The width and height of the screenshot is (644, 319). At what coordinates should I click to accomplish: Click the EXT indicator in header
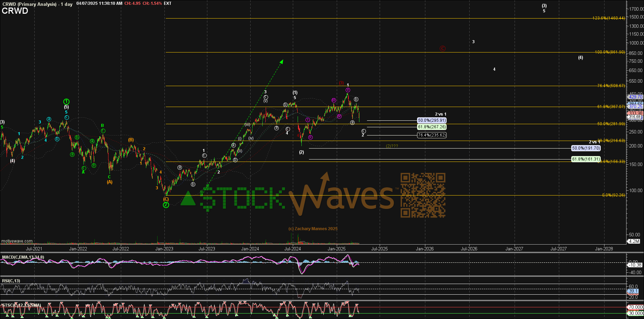pos(168,3)
